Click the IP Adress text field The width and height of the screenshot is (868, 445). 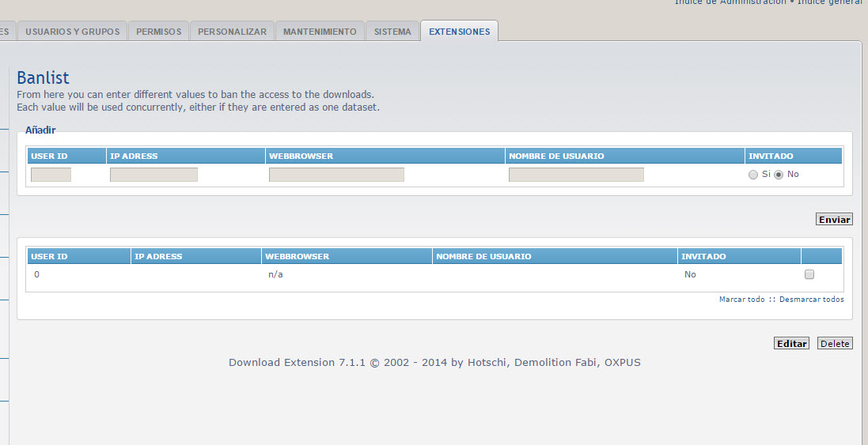pos(154,175)
